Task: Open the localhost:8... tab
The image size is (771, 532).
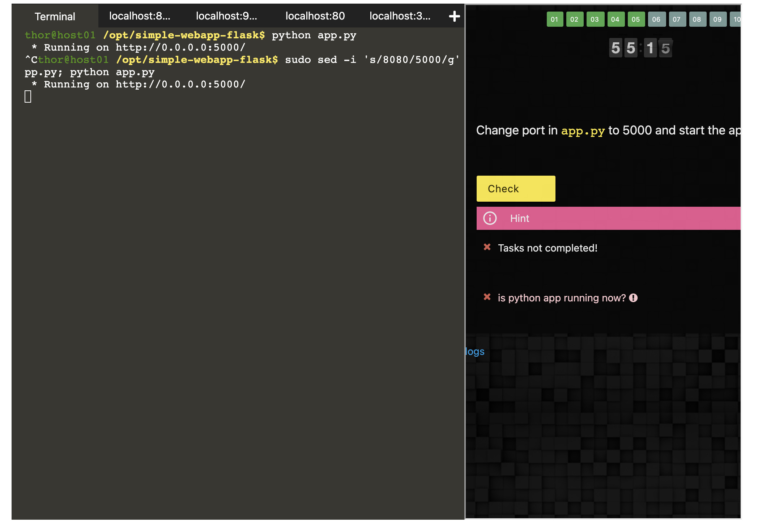Action: coord(140,16)
